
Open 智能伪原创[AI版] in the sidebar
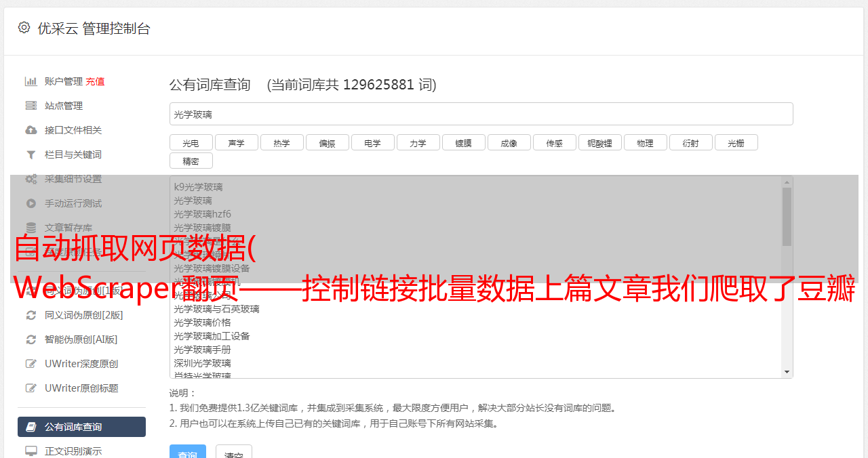[x=81, y=339]
